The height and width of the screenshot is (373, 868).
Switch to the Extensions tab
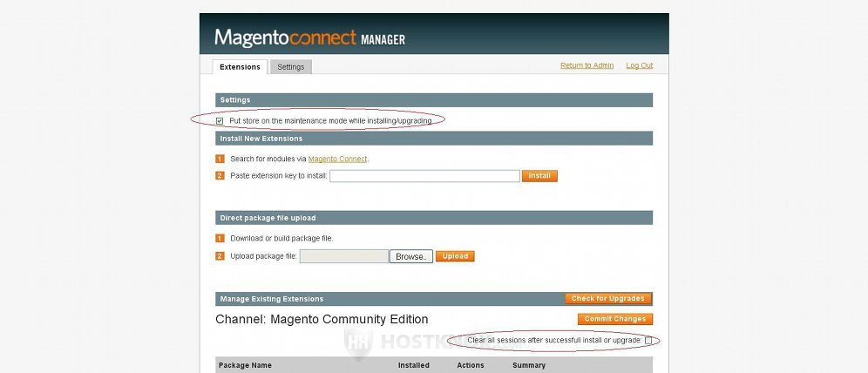tap(240, 67)
